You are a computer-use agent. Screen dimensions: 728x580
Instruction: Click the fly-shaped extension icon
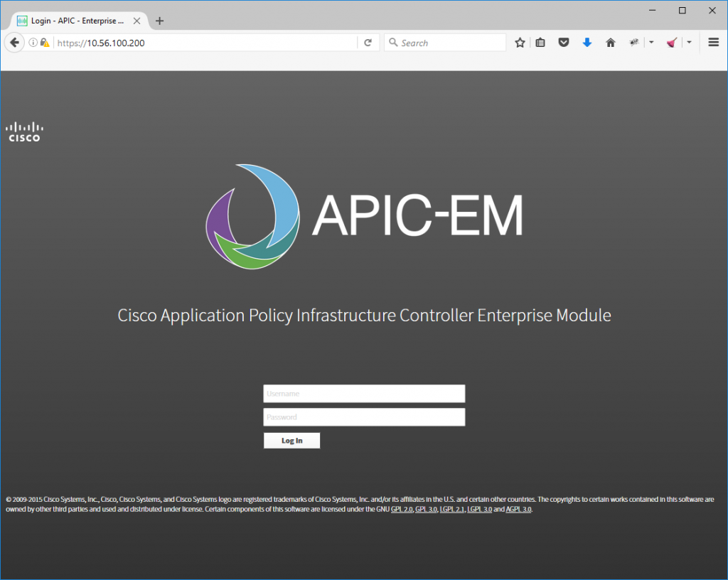(633, 42)
